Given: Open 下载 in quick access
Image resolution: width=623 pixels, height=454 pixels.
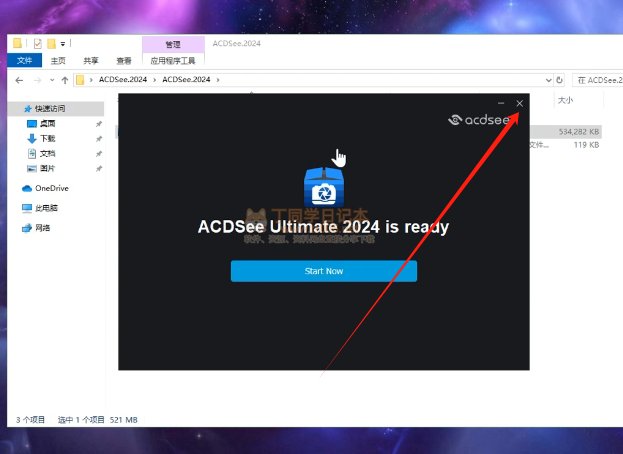Looking at the screenshot, I should [x=47, y=138].
